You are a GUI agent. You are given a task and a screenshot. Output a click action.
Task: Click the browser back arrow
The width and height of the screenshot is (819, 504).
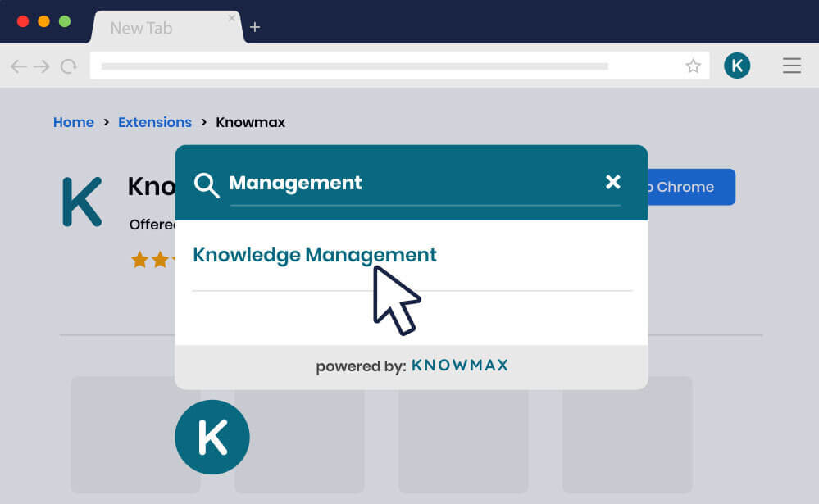19,66
